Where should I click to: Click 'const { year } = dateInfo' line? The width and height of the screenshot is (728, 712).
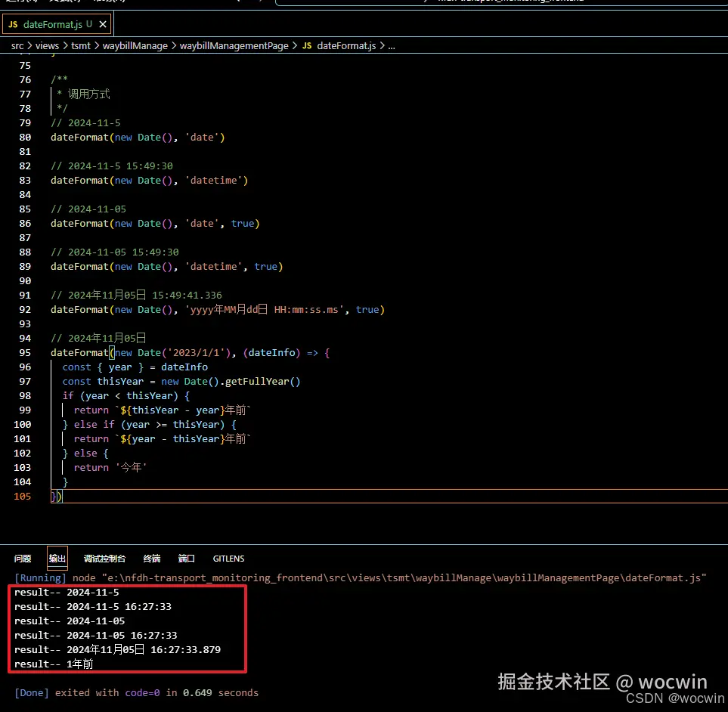135,367
